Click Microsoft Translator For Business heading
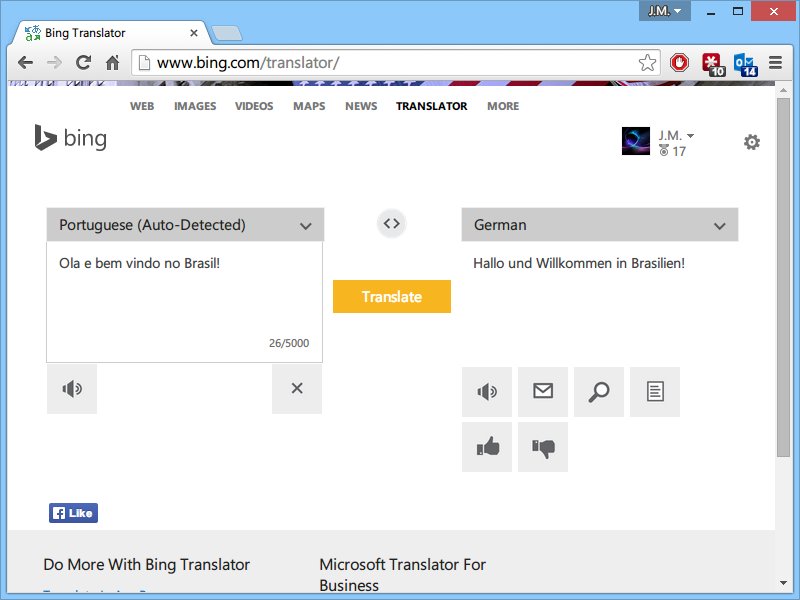Image resolution: width=800 pixels, height=600 pixels. tap(402, 574)
